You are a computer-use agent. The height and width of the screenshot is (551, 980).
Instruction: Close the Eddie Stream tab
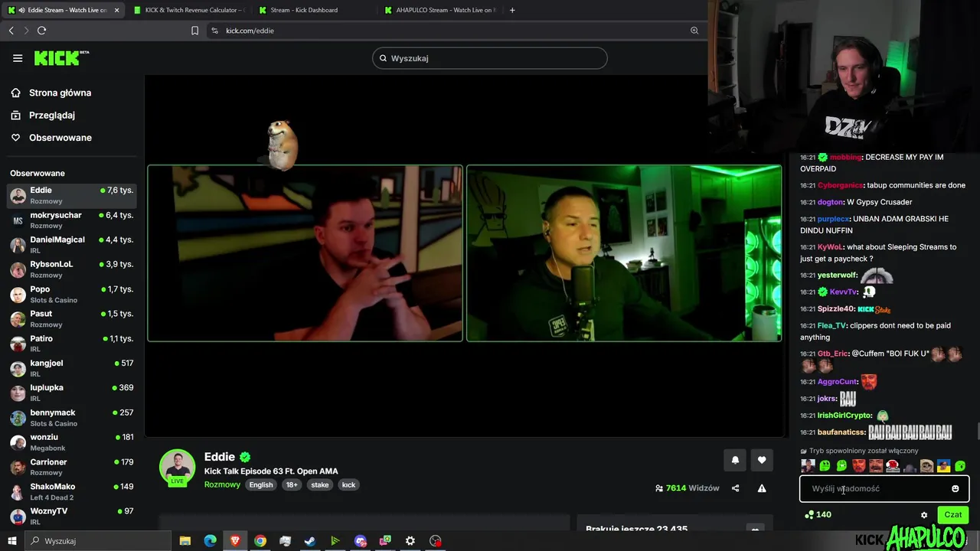pyautogui.click(x=116, y=10)
